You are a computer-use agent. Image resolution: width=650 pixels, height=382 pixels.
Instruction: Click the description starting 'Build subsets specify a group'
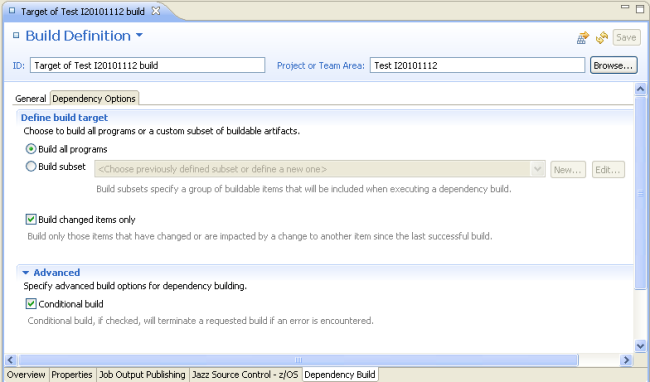(x=304, y=189)
